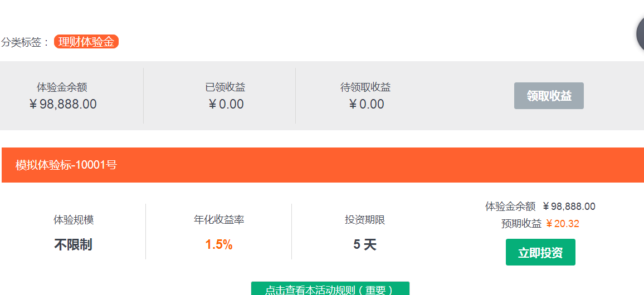Click ￥98,888.00 in the gray summary bar
644x295 pixels.
62,104
